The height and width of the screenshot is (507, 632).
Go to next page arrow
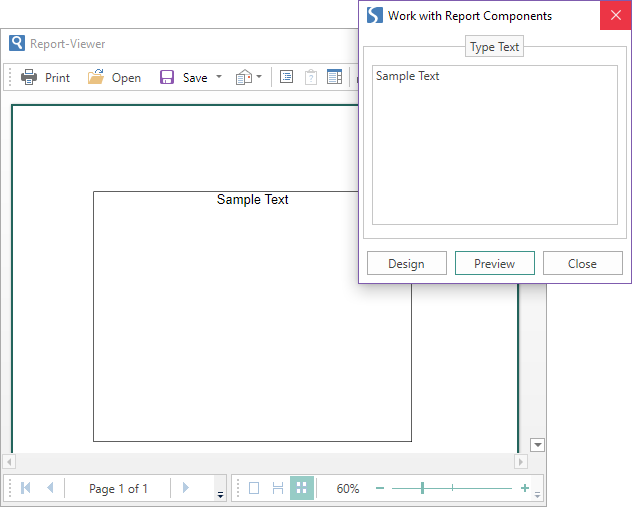point(185,488)
